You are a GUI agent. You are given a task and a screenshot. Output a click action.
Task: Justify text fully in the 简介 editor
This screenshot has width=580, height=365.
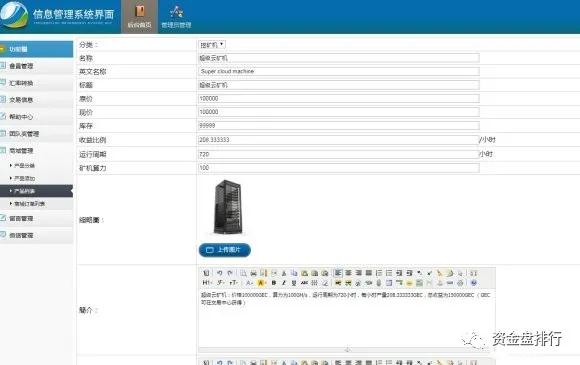(369, 273)
